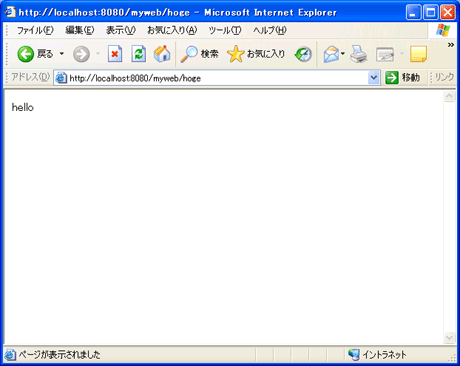Click the IE icon in status bar
Viewport: 460px width, 366px height.
pyautogui.click(x=10, y=355)
